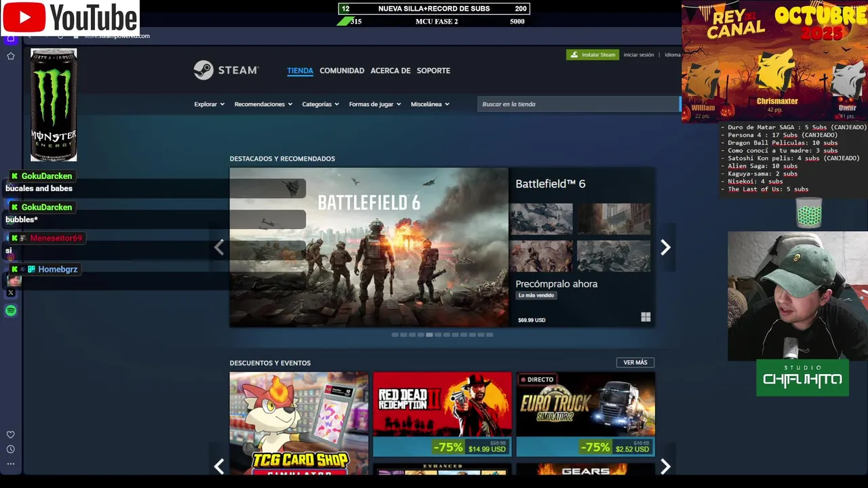Viewport: 868px width, 488px height.
Task: Select the TIENDA tab
Action: click(x=300, y=70)
